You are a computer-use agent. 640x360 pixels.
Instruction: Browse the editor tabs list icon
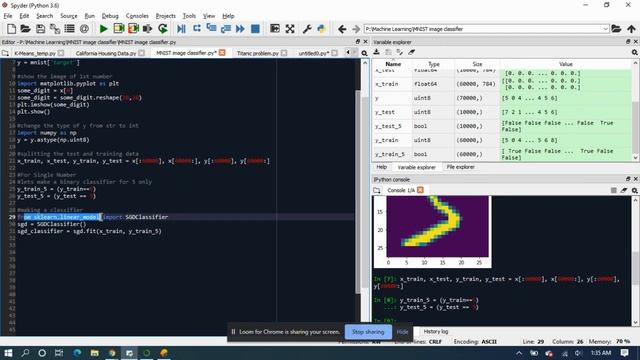click(5, 53)
